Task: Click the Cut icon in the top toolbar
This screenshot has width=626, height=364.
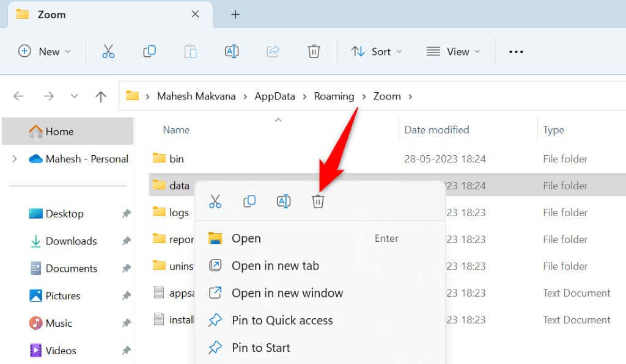Action: pos(108,51)
